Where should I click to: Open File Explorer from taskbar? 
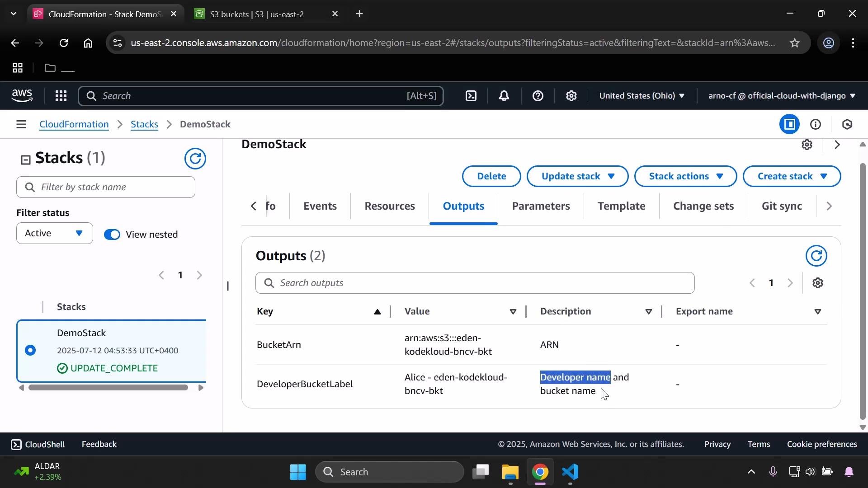click(510, 472)
